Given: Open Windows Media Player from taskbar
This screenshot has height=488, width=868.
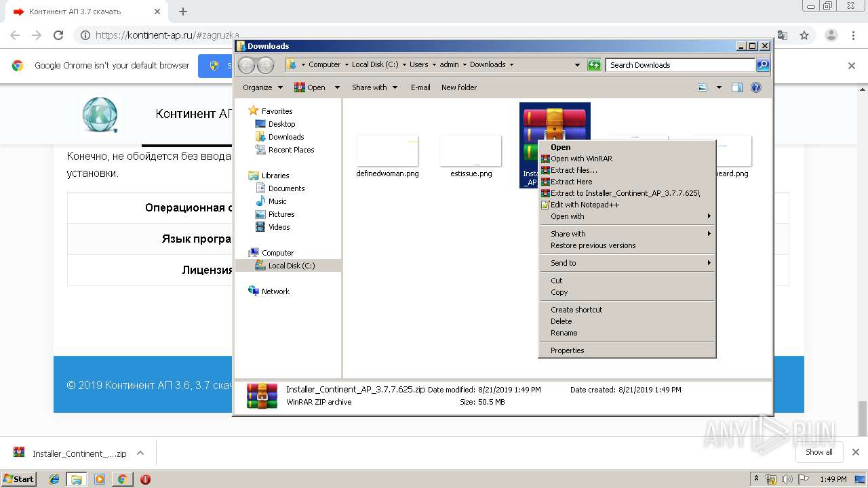Looking at the screenshot, I should coord(100,479).
